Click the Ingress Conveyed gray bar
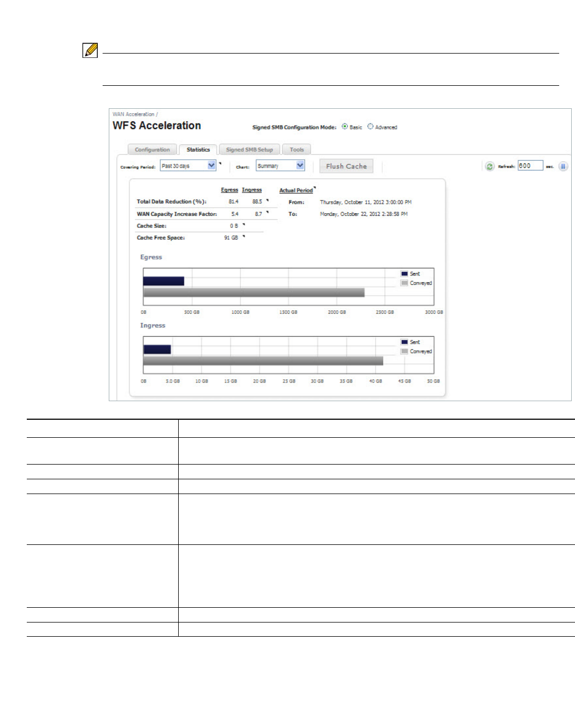 tap(263, 361)
